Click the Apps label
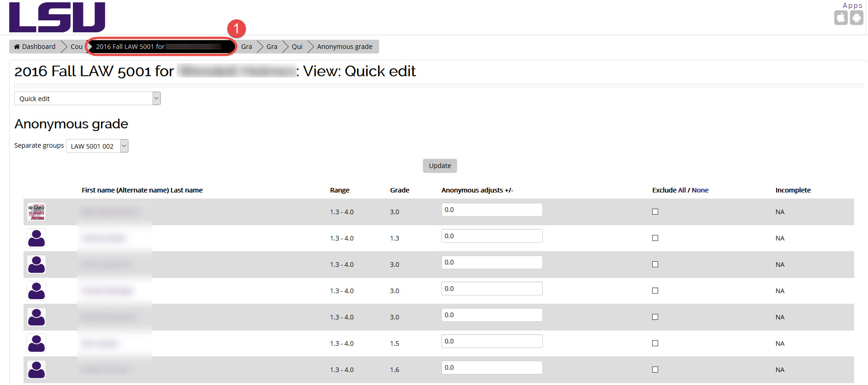 [852, 6]
